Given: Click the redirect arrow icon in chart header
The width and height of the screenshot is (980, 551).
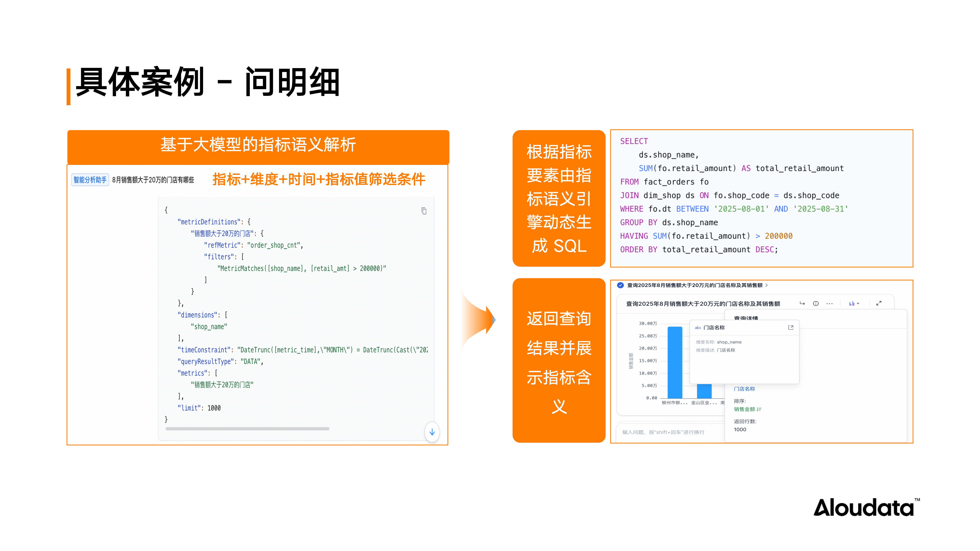Looking at the screenshot, I should [802, 303].
